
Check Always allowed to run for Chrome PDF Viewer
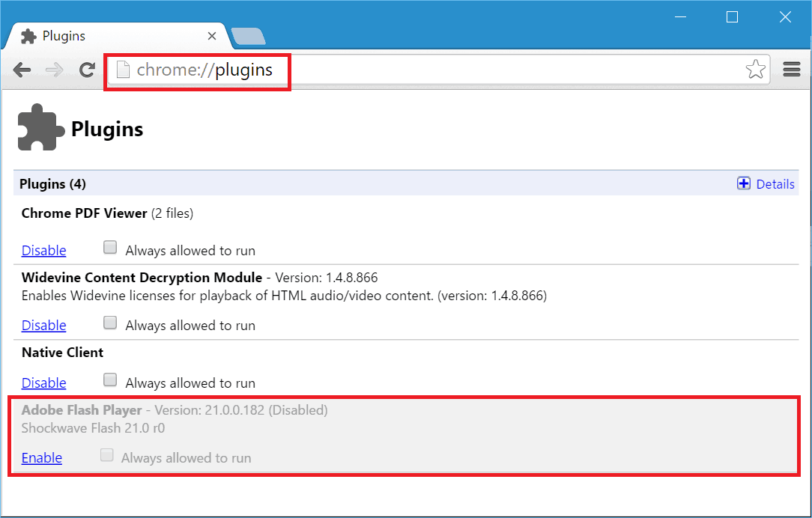[110, 247]
